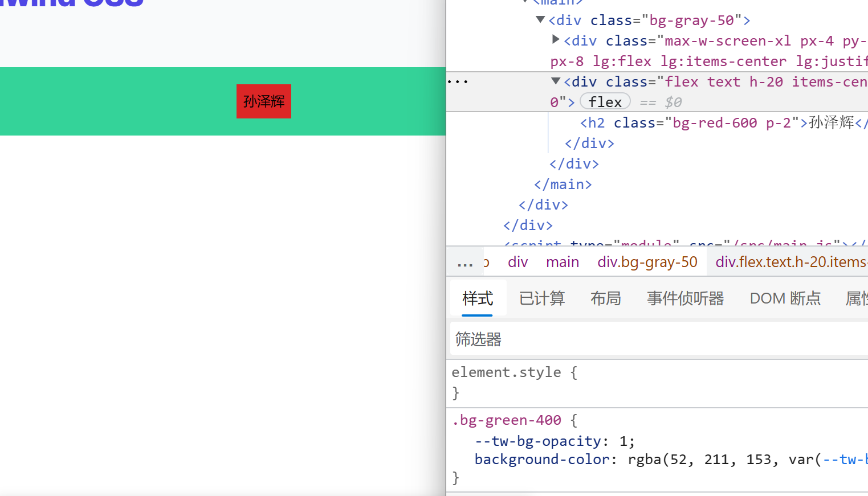
Task: Expand the max-w-screen-xl div node arrow
Action: point(556,40)
